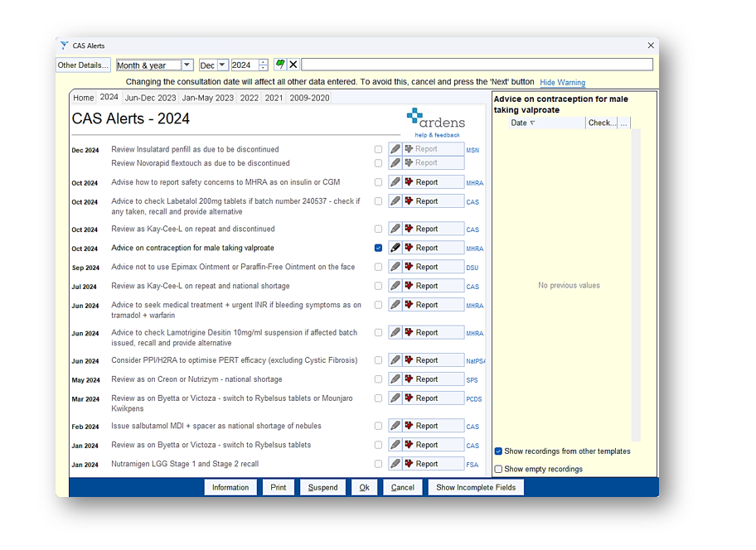The image size is (756, 550).
Task: Switch to the 2021 tab
Action: coord(274,98)
